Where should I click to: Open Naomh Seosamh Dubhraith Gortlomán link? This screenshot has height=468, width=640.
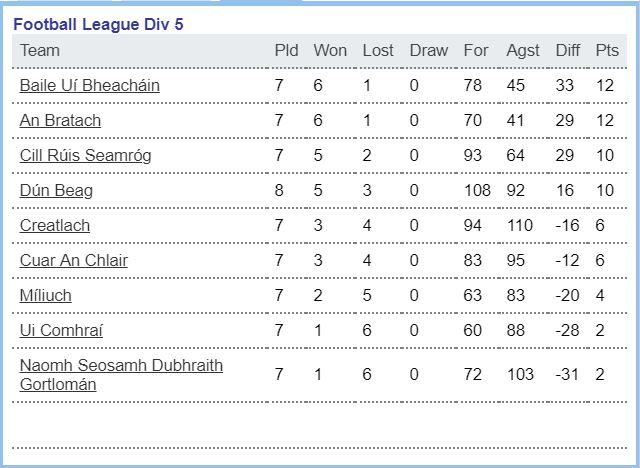click(121, 375)
